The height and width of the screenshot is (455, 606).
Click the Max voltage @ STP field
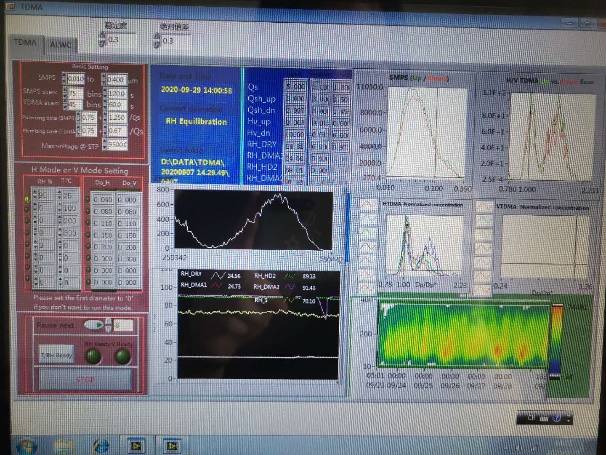[x=118, y=144]
